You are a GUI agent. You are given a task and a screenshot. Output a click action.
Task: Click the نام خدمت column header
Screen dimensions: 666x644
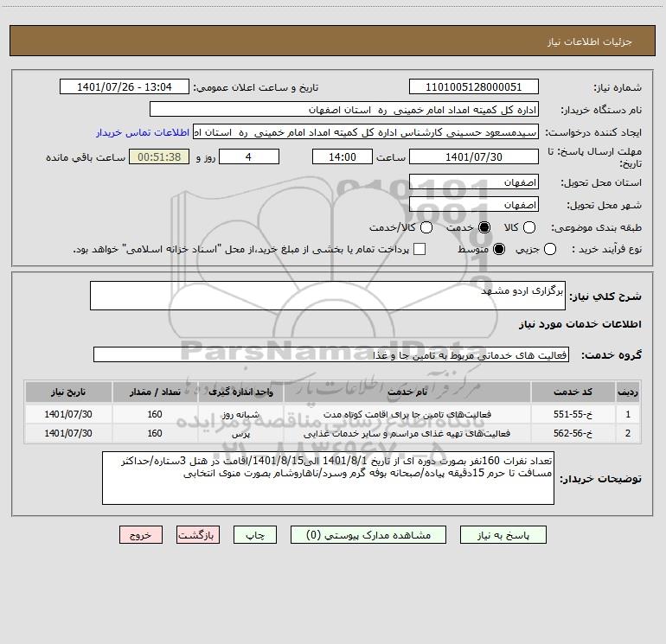pyautogui.click(x=407, y=392)
